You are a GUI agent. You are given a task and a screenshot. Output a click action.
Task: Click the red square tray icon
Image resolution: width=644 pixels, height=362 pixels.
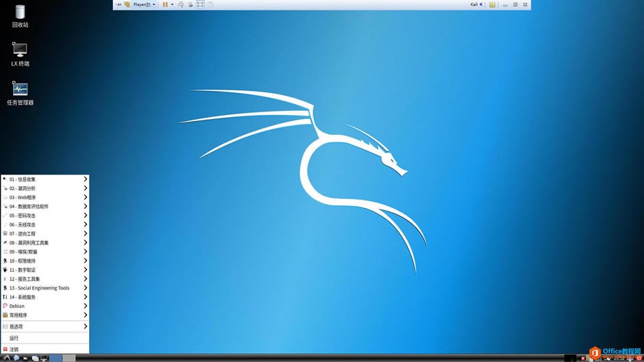point(583,359)
